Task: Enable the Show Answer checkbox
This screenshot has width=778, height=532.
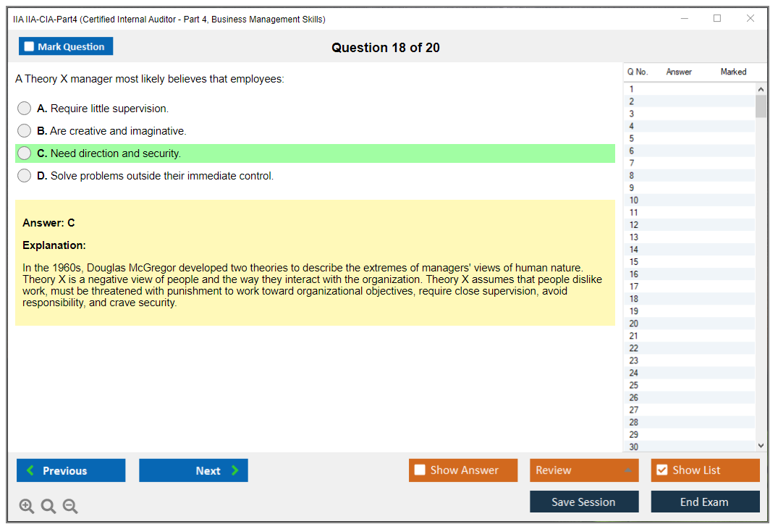Action: 420,470
